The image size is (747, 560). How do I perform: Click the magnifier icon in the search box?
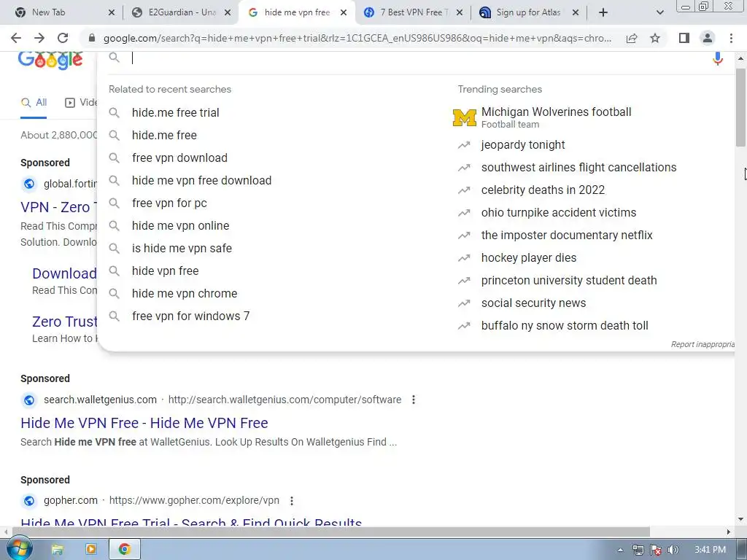[x=114, y=58]
